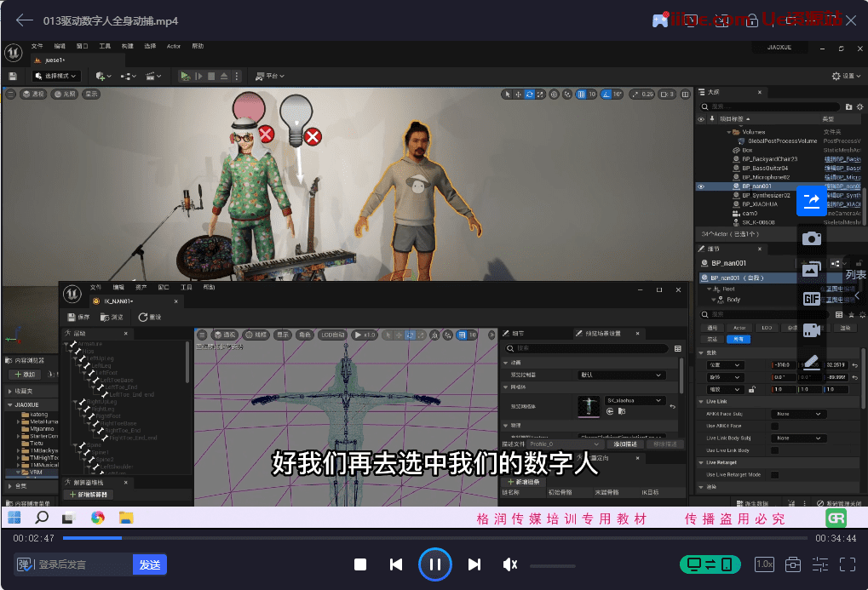Image resolution: width=868 pixels, height=590 pixels.
Task: Open the 文件 menu in Unreal Editor
Action: click(x=37, y=46)
